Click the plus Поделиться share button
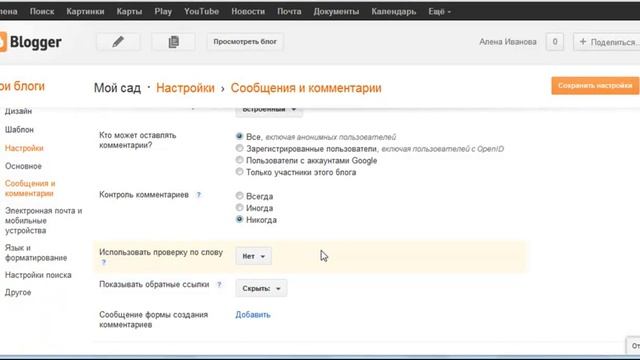The height and width of the screenshot is (360, 640). coord(607,42)
